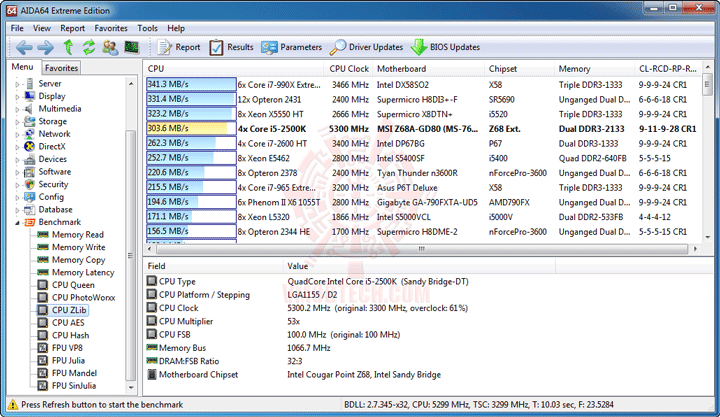Click the tree panel scroll down arrow

tap(131, 387)
